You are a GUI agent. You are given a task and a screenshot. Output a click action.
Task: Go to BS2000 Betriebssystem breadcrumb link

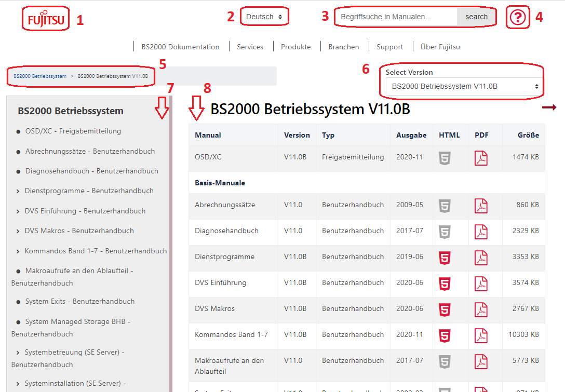pyautogui.click(x=40, y=76)
